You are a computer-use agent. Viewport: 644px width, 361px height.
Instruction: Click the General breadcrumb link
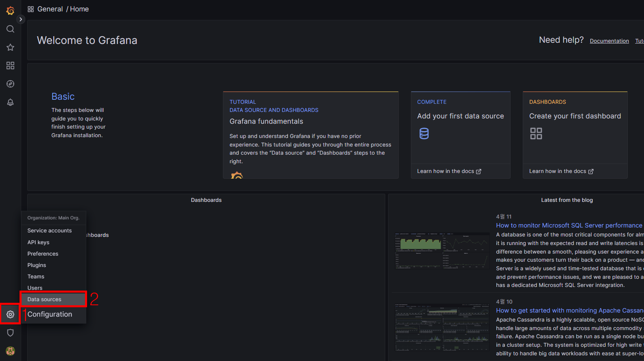point(50,9)
